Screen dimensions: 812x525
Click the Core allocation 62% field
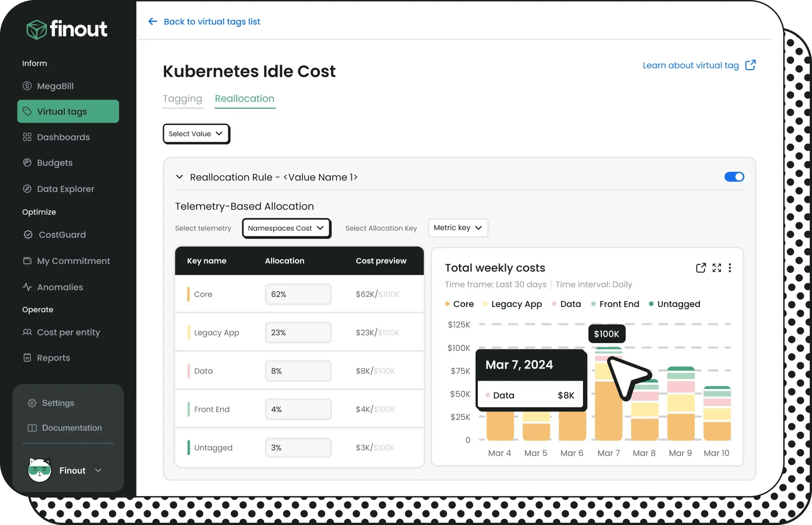click(298, 294)
